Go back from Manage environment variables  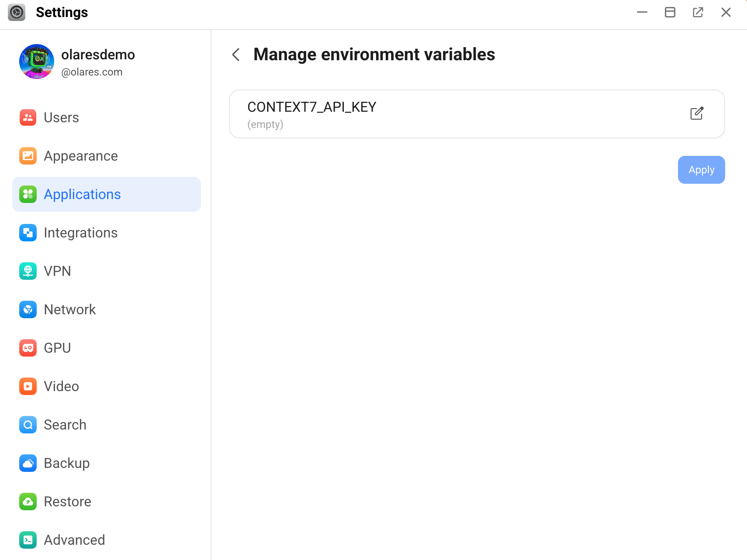pos(236,54)
